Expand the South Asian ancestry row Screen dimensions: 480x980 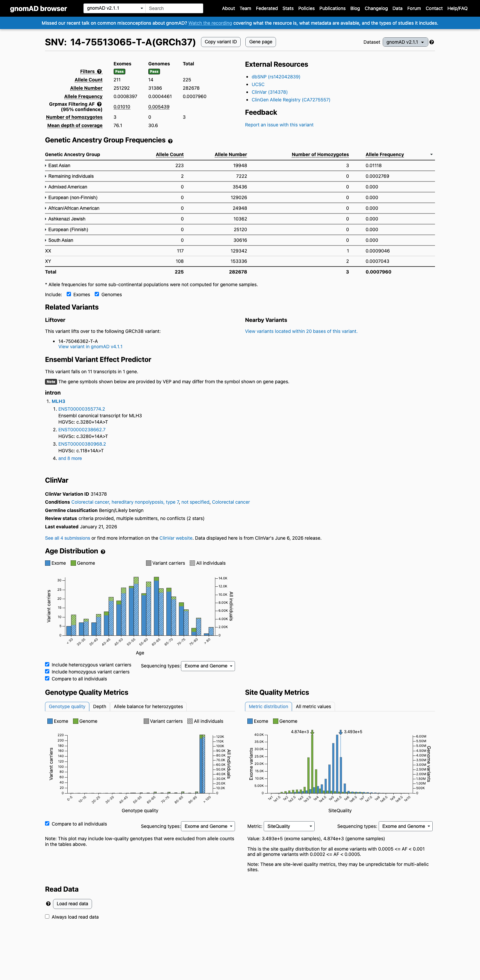point(59,240)
